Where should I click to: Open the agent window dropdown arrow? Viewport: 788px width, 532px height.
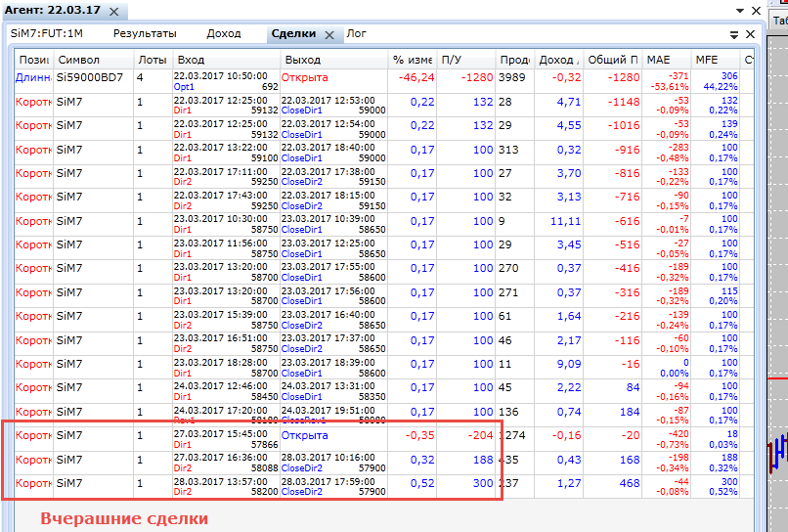[740, 11]
